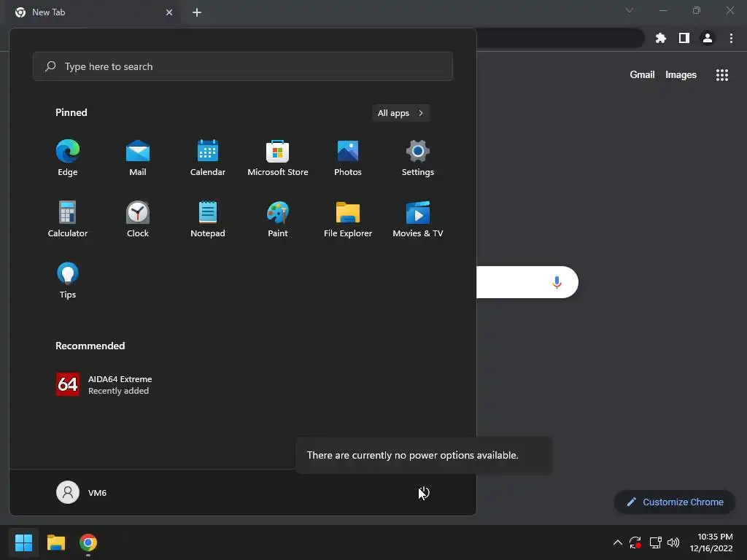Open Edge from pinned apps
The height and width of the screenshot is (560, 747).
pyautogui.click(x=68, y=158)
